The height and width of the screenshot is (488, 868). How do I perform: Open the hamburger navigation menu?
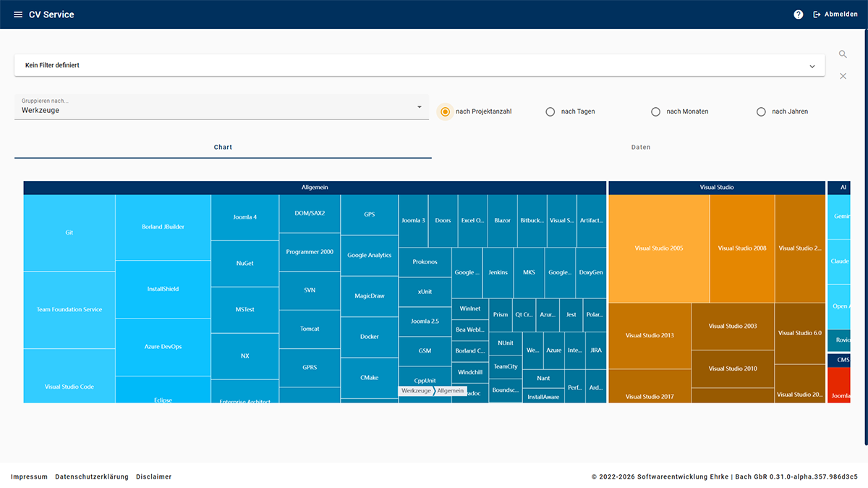click(x=18, y=14)
